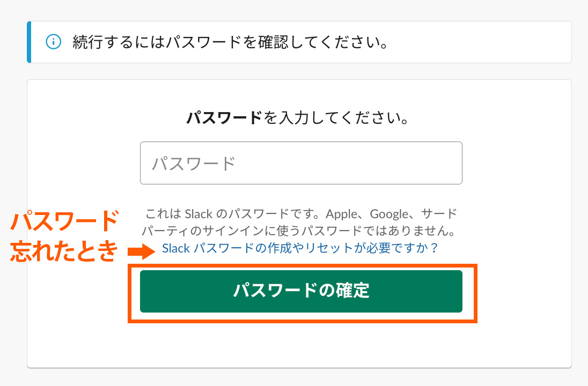Image resolution: width=588 pixels, height=386 pixels.
Task: Click the orange 忘れたとき annotation line
Action: 65,250
